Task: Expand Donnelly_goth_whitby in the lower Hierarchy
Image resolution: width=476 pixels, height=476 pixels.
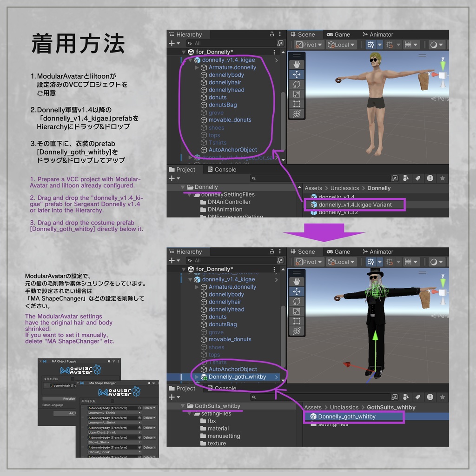Action: point(197,377)
